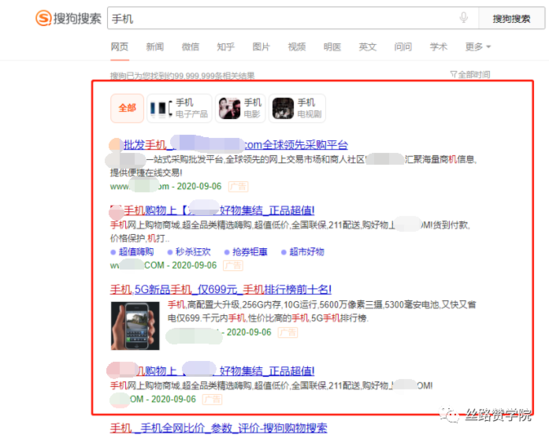The width and height of the screenshot is (549, 439).
Task: Select the 手机 电影 category card
Action: pyautogui.click(x=241, y=108)
